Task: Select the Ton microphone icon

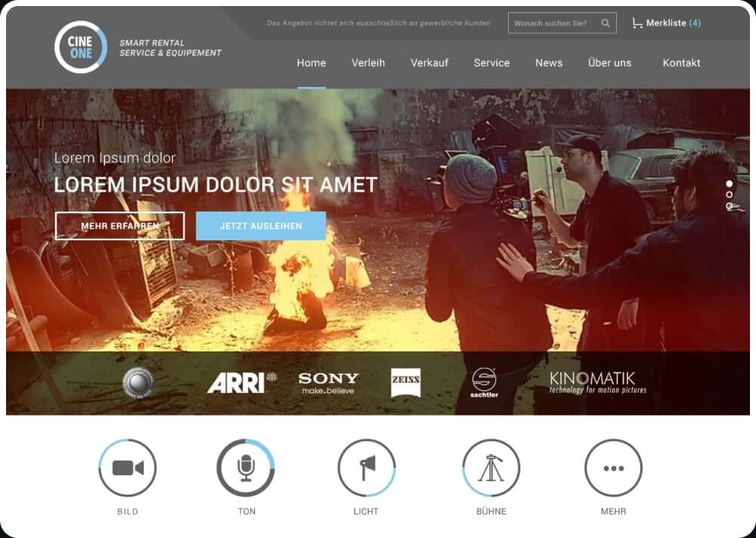Action: click(246, 468)
